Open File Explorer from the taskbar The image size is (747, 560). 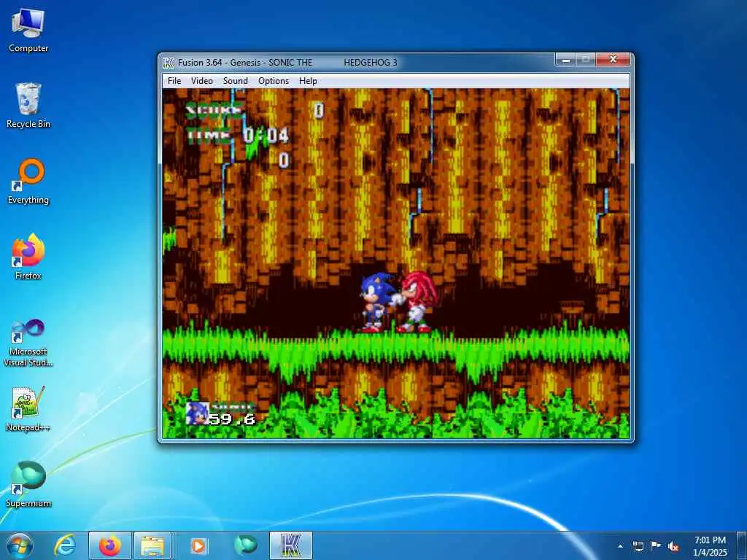(152, 545)
